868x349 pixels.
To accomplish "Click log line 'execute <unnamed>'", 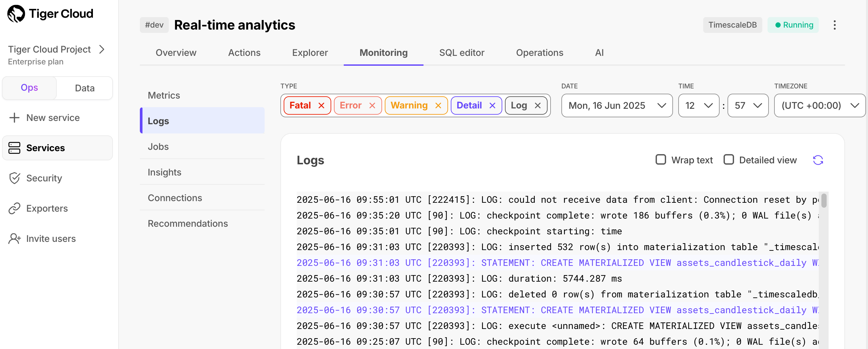I will point(558,326).
